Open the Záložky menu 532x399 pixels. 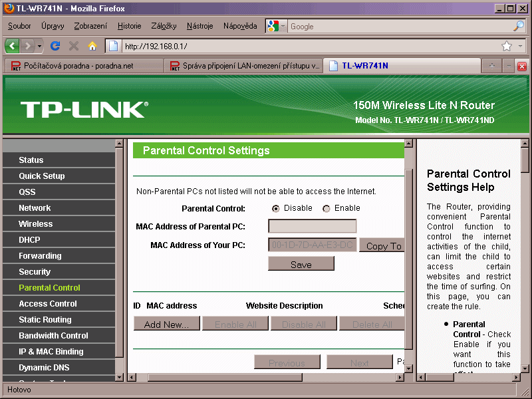point(164,26)
